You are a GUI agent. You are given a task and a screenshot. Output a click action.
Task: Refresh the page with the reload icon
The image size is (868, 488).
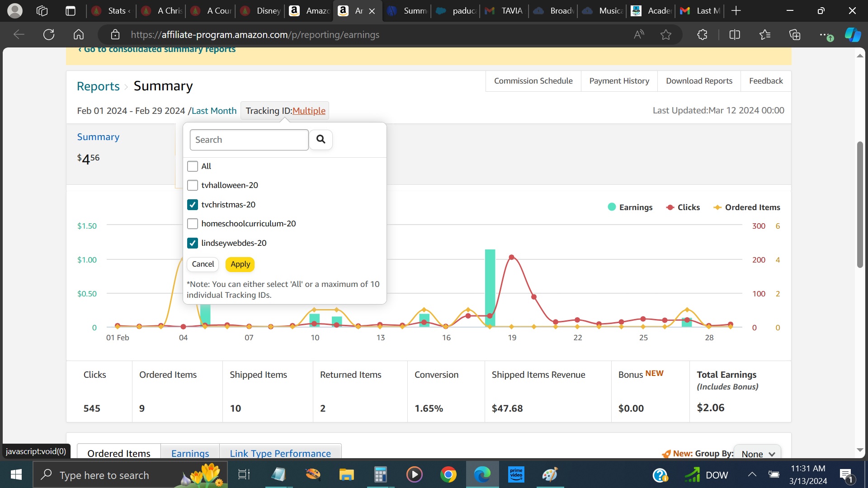(x=49, y=34)
